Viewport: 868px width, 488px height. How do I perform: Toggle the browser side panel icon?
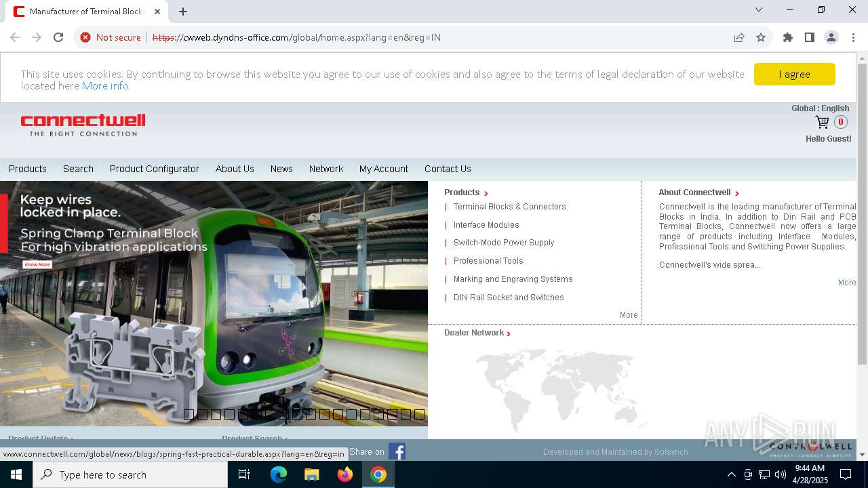coord(810,37)
